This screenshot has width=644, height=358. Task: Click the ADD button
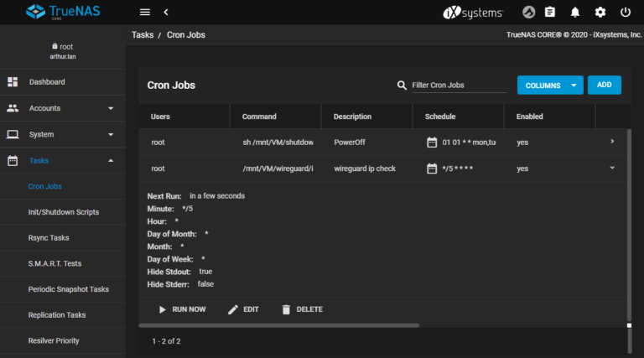604,86
